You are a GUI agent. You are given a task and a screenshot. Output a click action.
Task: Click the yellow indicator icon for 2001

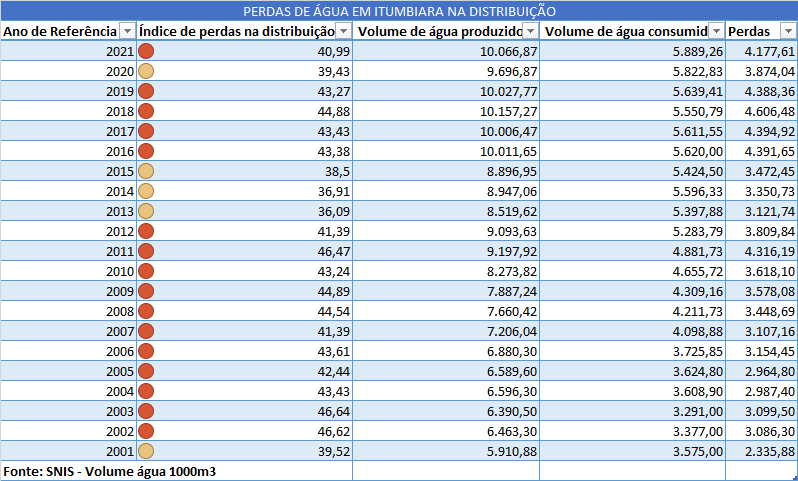tap(146, 451)
